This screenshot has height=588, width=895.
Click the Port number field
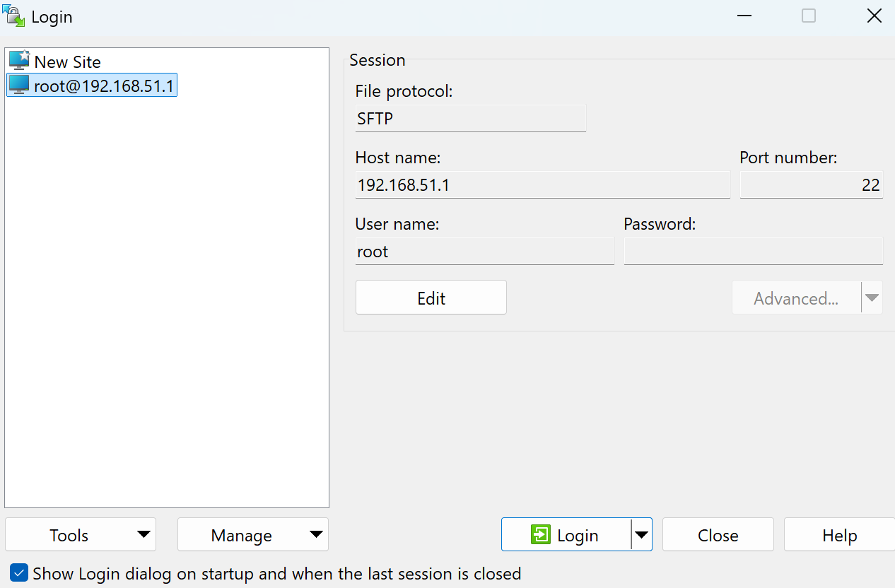coord(811,185)
